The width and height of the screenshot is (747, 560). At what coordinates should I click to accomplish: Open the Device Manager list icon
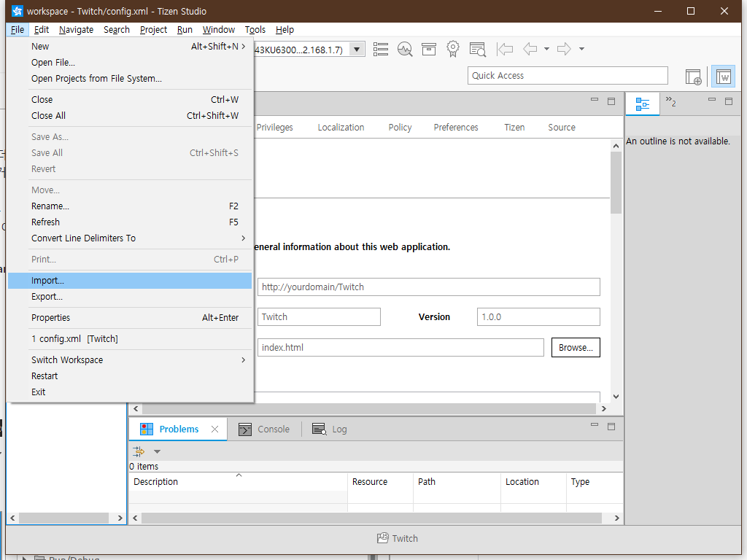(380, 49)
